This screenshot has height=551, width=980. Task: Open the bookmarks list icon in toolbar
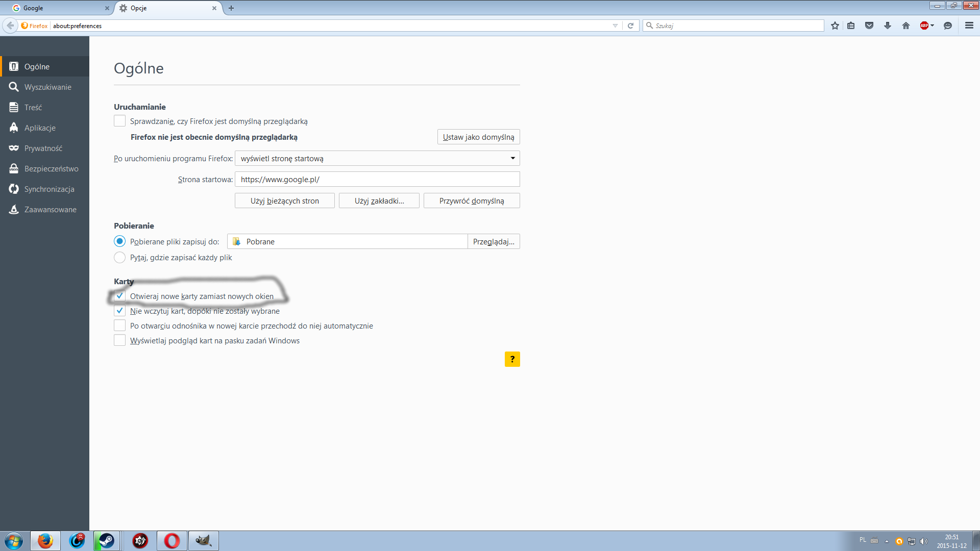click(x=851, y=26)
